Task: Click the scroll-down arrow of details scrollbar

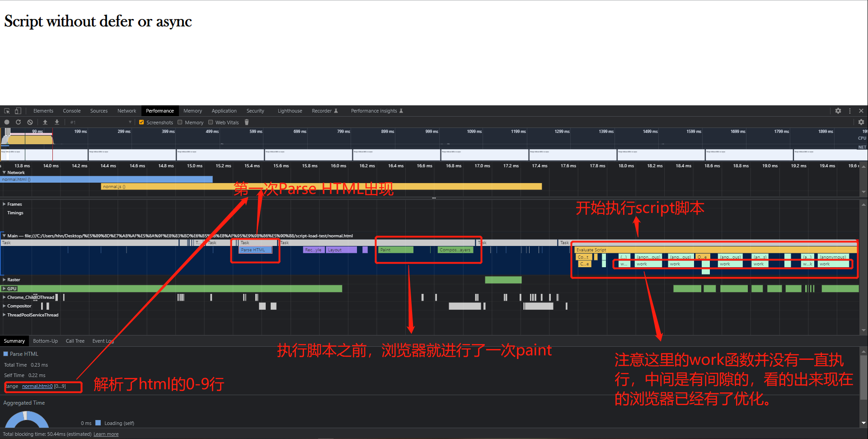Action: tap(863, 423)
